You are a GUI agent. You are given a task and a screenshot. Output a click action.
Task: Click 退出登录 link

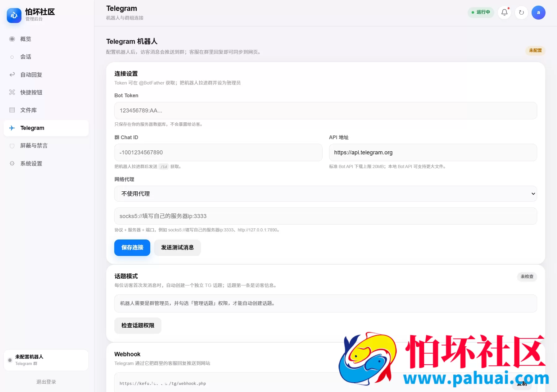click(x=46, y=382)
